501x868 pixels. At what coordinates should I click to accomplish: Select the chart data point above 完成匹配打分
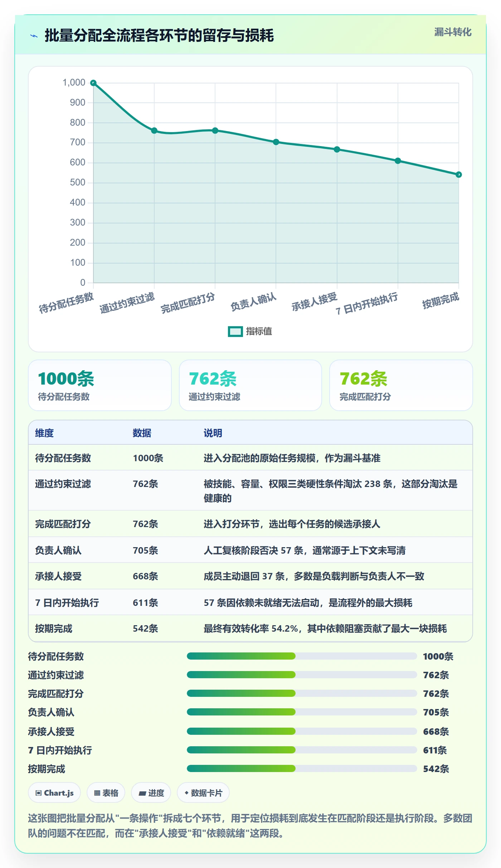click(215, 131)
